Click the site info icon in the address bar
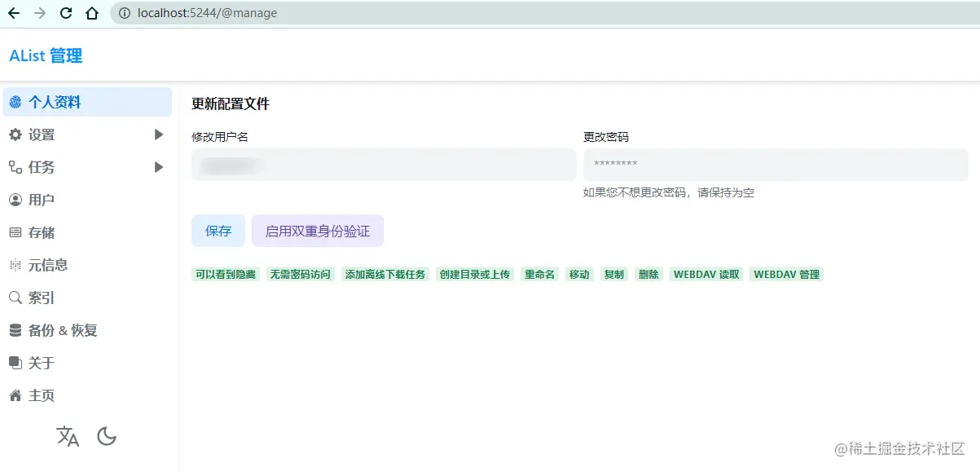This screenshot has width=980, height=472. [x=124, y=13]
